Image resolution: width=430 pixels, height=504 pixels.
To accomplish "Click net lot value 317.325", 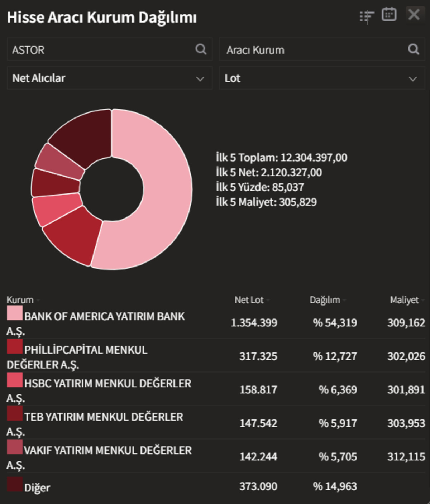I will (x=258, y=356).
